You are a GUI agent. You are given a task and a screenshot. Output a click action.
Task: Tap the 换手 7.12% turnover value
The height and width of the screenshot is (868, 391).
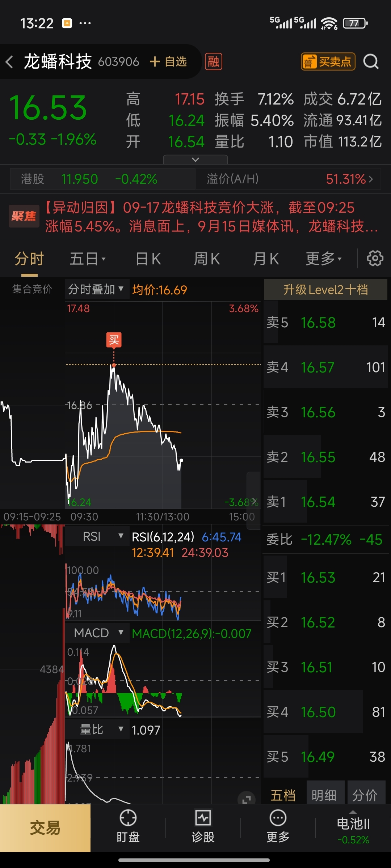pos(254,99)
